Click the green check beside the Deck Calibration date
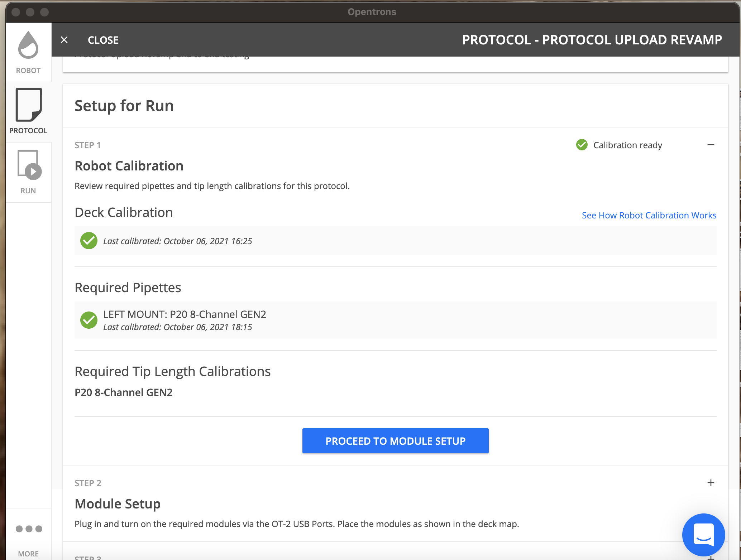 89,241
